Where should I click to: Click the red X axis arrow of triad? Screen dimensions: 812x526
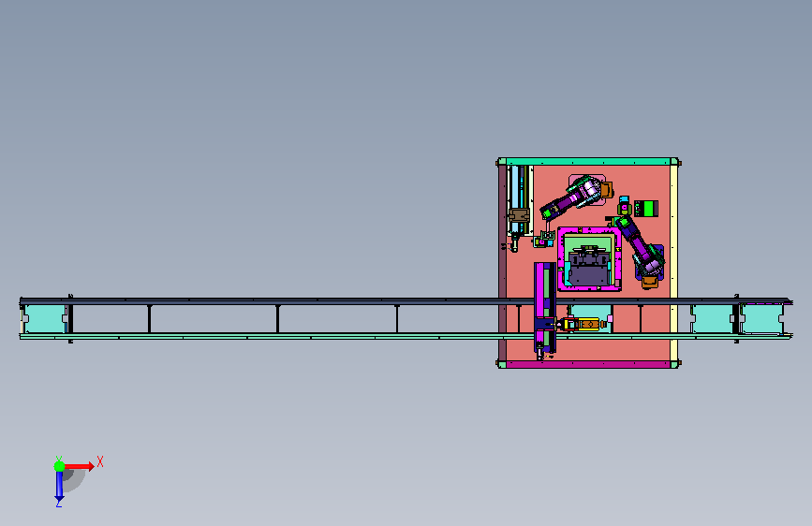pyautogui.click(x=80, y=466)
